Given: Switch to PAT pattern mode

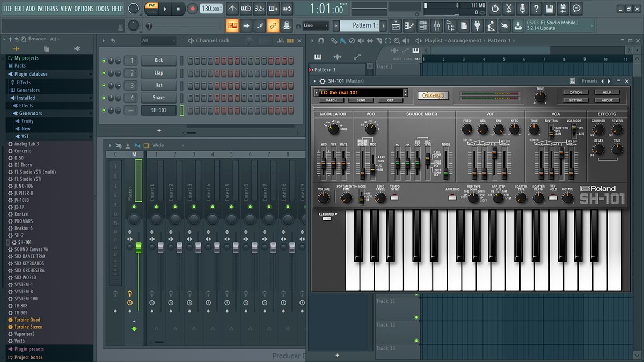Looking at the screenshot, I should pyautogui.click(x=152, y=5).
